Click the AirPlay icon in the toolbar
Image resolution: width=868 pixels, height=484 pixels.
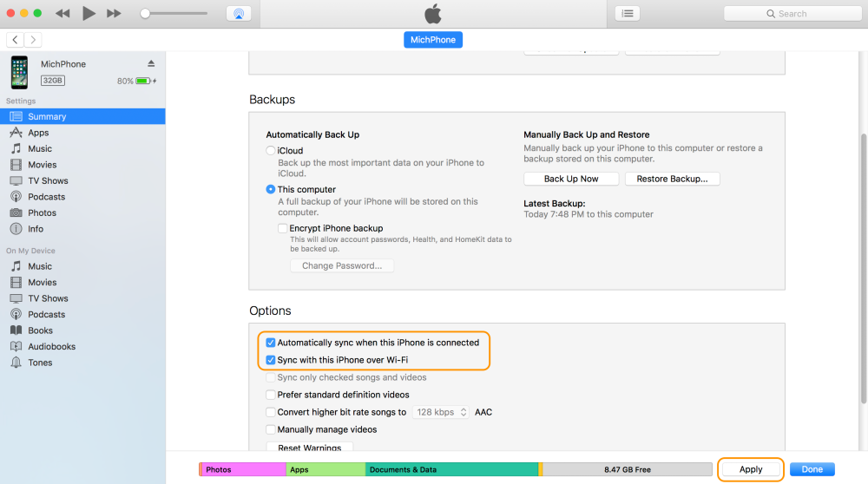pyautogui.click(x=238, y=14)
